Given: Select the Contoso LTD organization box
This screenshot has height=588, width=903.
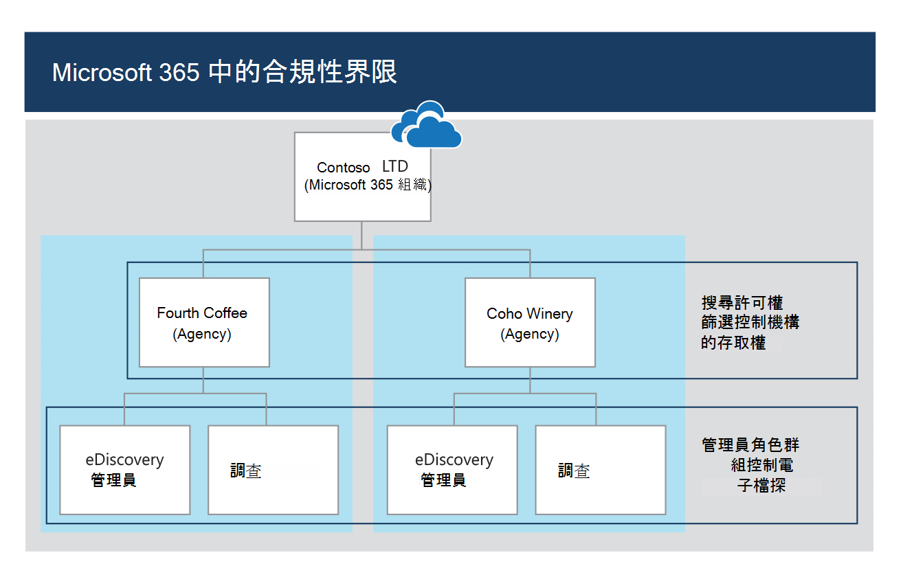Looking at the screenshot, I should point(363,177).
